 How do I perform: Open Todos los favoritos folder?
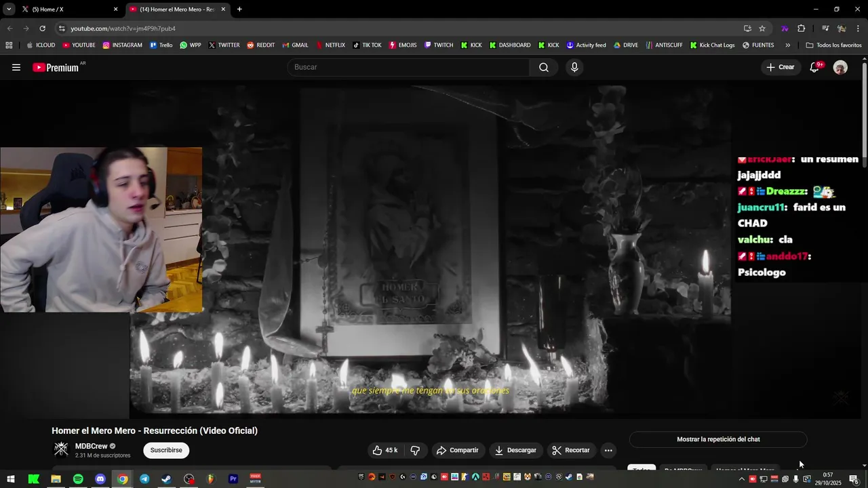(x=833, y=45)
